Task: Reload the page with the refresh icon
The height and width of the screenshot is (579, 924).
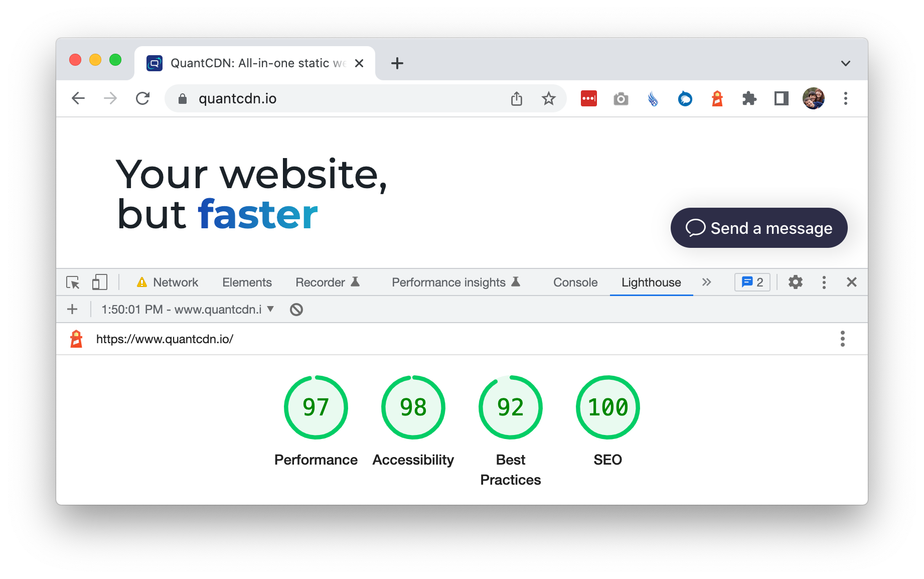Action: pyautogui.click(x=143, y=98)
